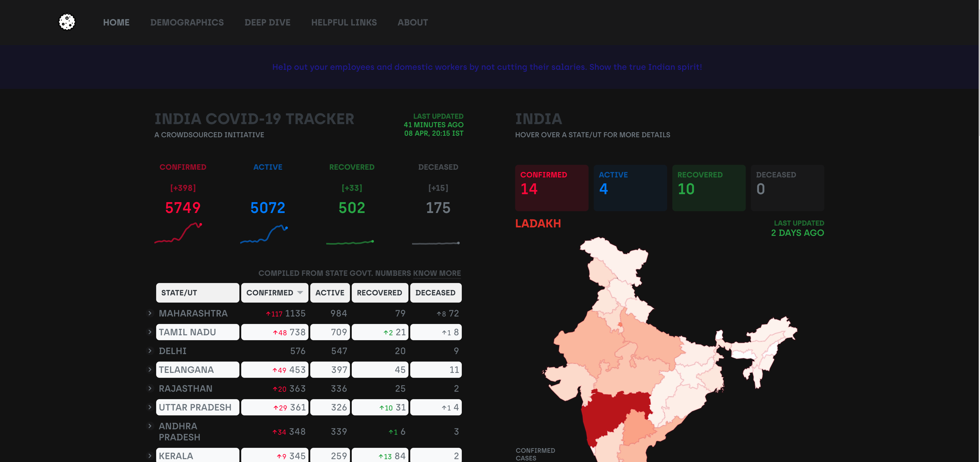Expand the Telangana row chevron
The width and height of the screenshot is (980, 462).
(x=150, y=370)
